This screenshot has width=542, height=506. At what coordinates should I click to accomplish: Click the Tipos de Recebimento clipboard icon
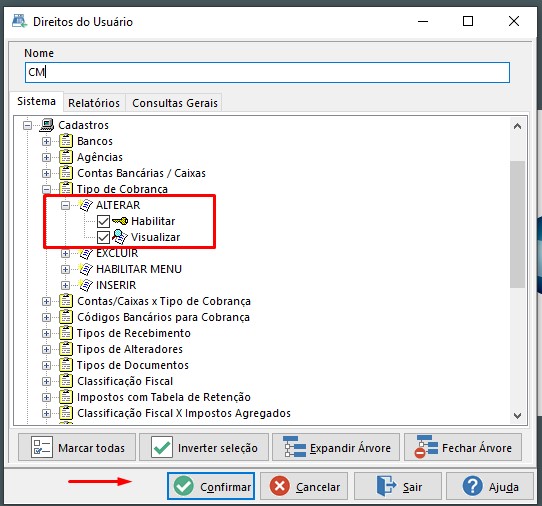[x=66, y=333]
